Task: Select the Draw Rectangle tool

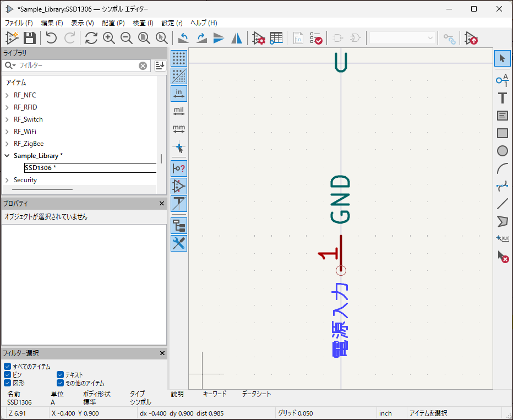Action: tap(502, 133)
